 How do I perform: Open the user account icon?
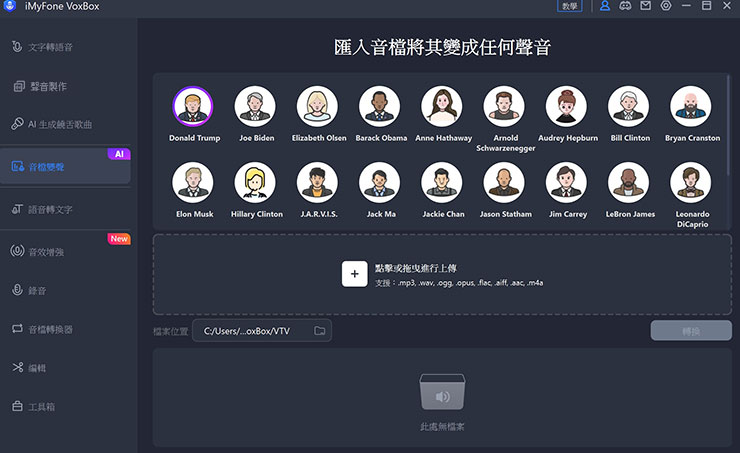[x=605, y=6]
